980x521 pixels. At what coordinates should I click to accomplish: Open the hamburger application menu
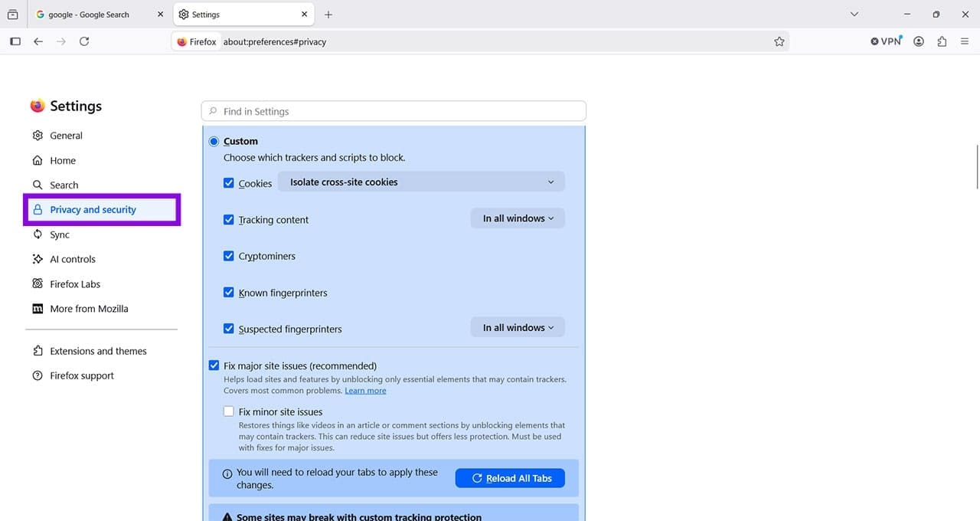coord(965,41)
